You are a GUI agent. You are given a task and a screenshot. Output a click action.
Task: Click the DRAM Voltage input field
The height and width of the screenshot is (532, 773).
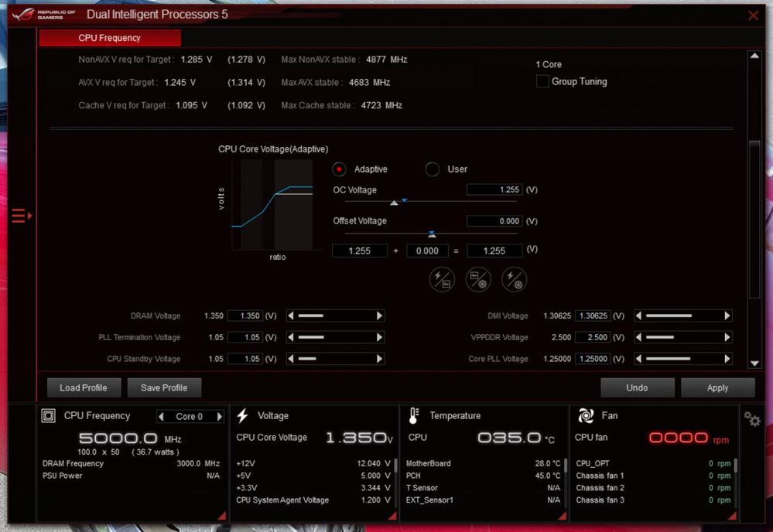[x=245, y=315]
